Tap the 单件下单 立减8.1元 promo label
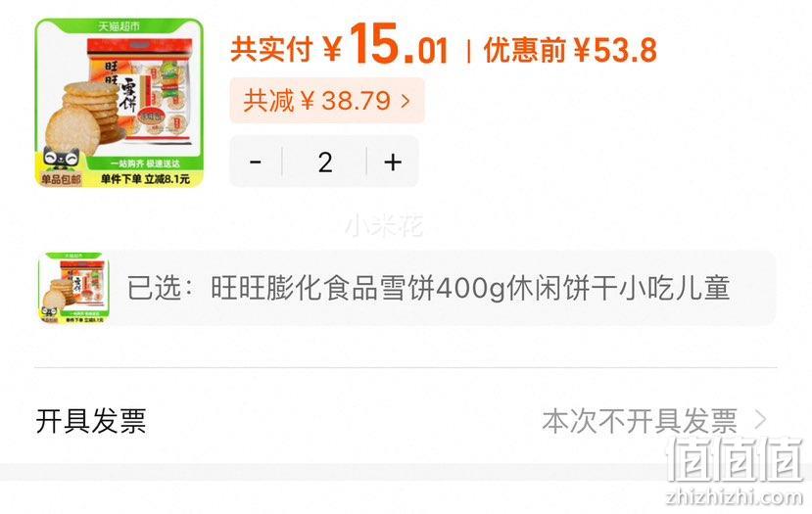The height and width of the screenshot is (514, 812). click(x=145, y=179)
